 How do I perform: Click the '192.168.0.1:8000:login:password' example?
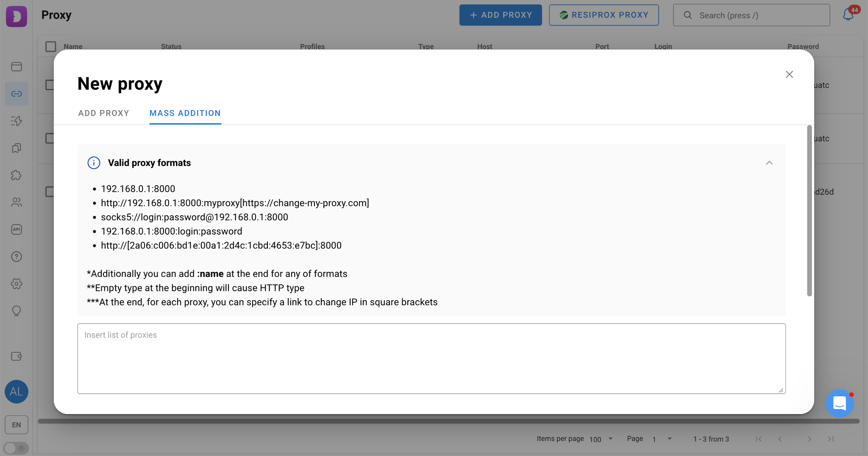[x=172, y=232]
